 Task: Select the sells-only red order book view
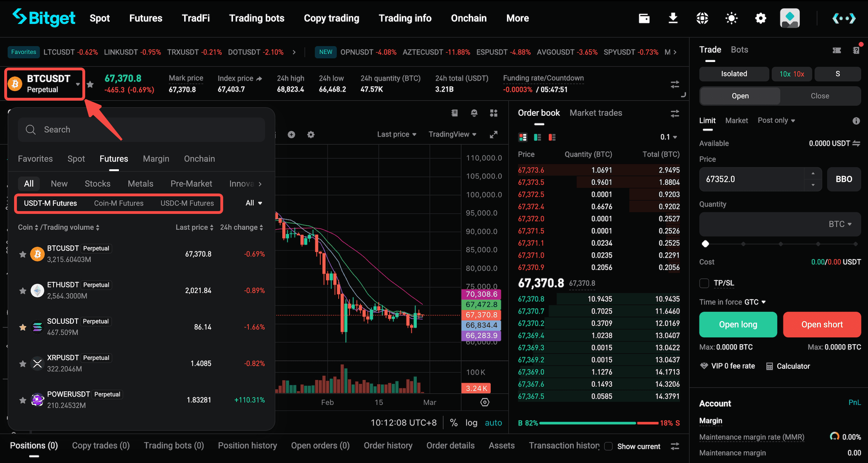tap(552, 137)
